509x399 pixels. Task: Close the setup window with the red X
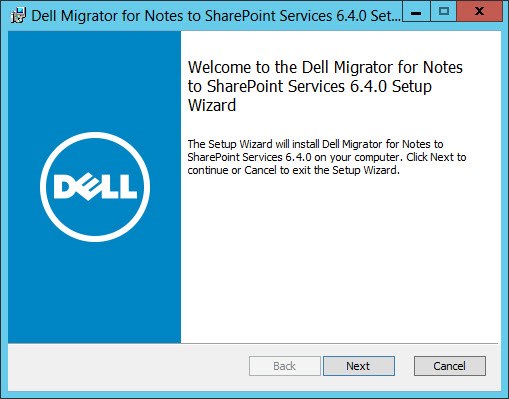click(x=479, y=12)
